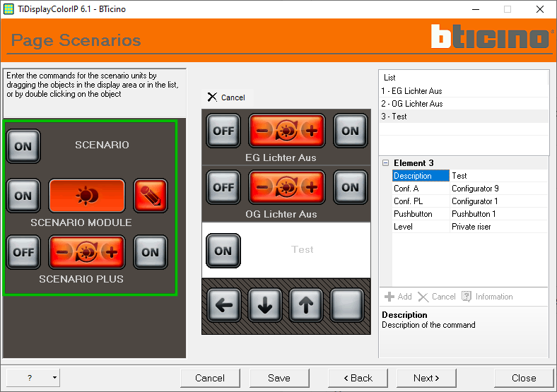This screenshot has width=557, height=392.
Task: Click the ON button of SCENARIO object
Action: (x=23, y=146)
